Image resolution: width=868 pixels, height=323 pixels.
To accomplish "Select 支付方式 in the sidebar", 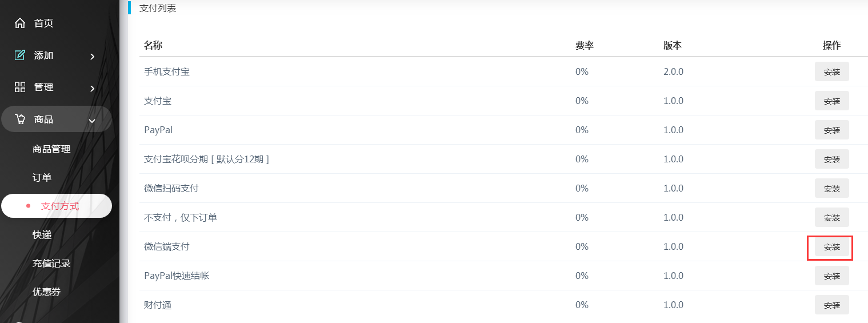I will point(59,206).
